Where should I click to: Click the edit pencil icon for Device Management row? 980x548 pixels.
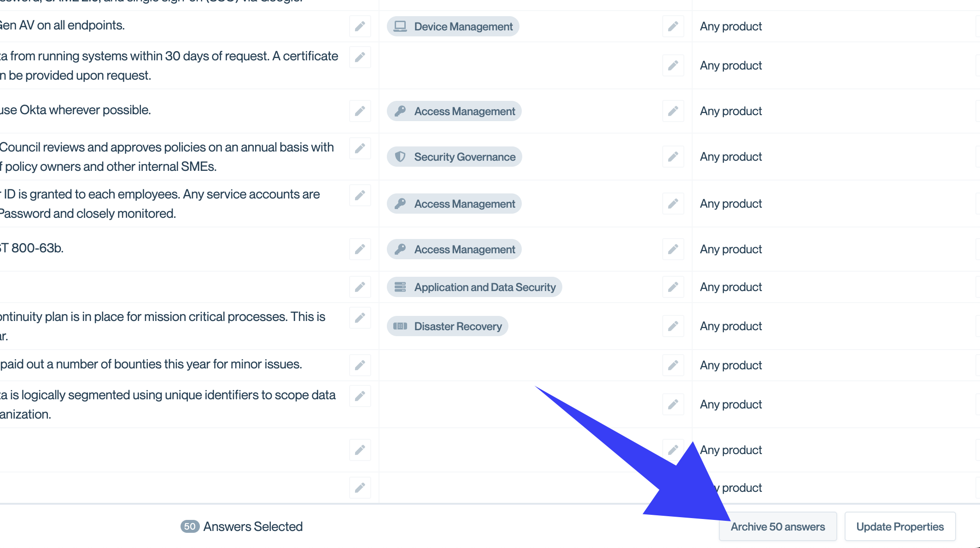[x=673, y=26]
